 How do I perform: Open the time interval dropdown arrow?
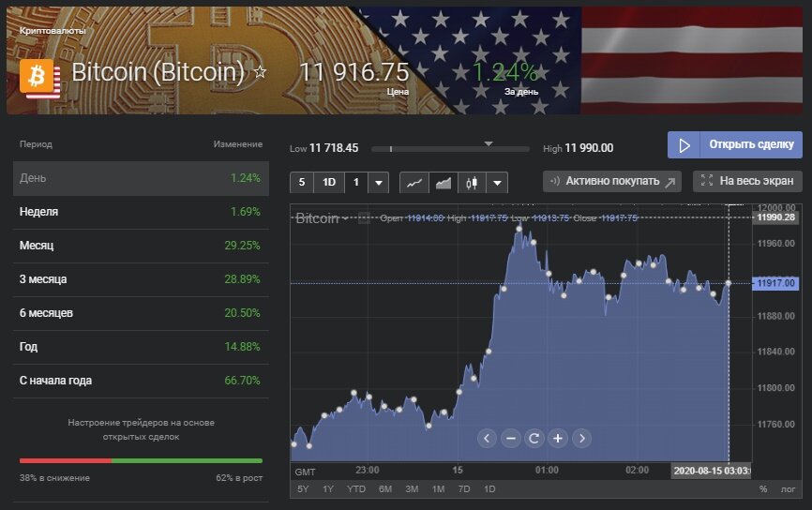point(378,182)
